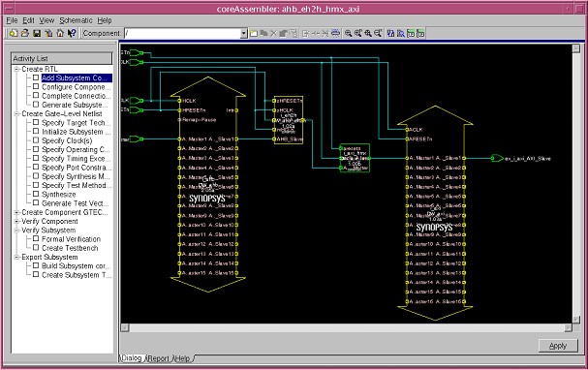The height and width of the screenshot is (370, 588).
Task: Switch to the Report tab
Action: tap(158, 358)
